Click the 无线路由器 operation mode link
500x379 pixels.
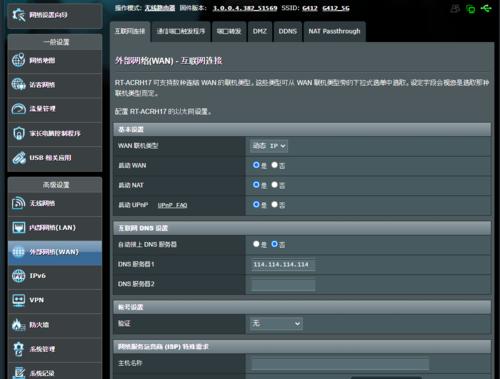tap(160, 8)
